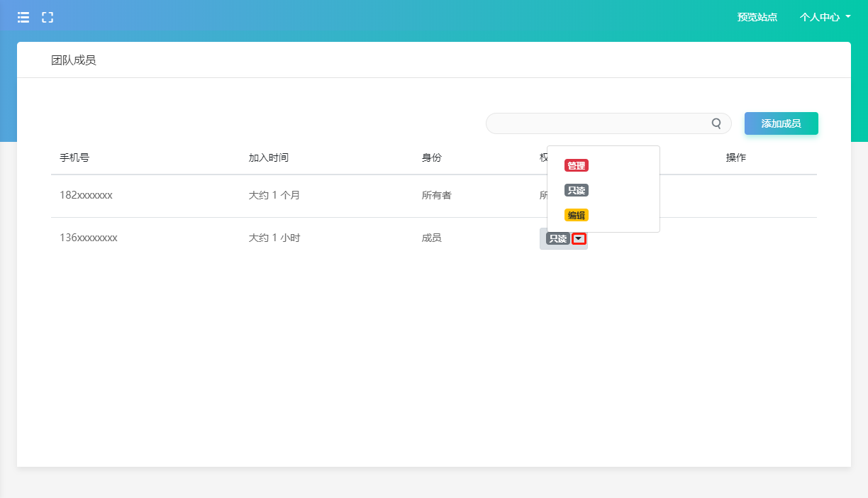The width and height of the screenshot is (868, 498).
Task: Select 管理 permission from the dropdown
Action: (x=576, y=166)
